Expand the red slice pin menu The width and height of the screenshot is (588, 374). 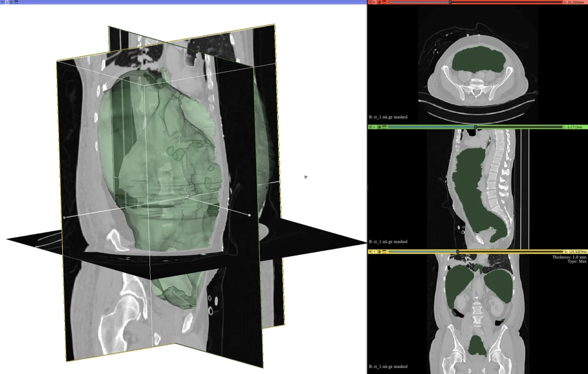pos(370,2)
